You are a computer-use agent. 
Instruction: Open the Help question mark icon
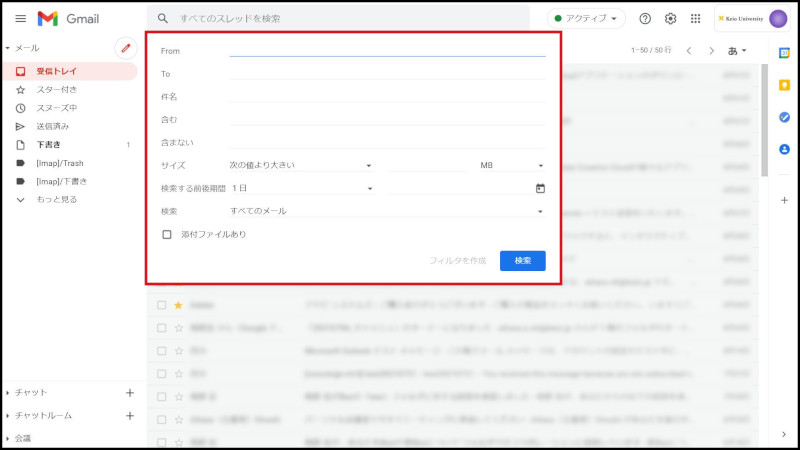click(645, 19)
